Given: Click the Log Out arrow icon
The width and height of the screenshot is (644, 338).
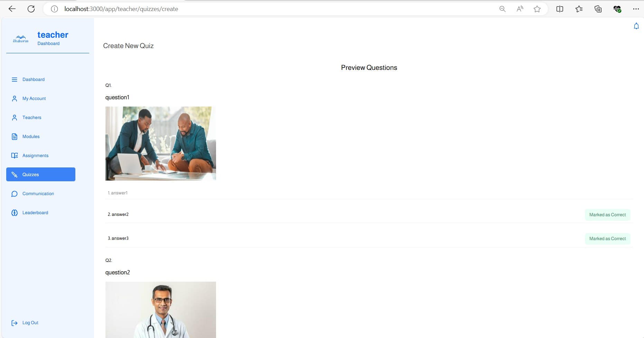Looking at the screenshot, I should 15,323.
